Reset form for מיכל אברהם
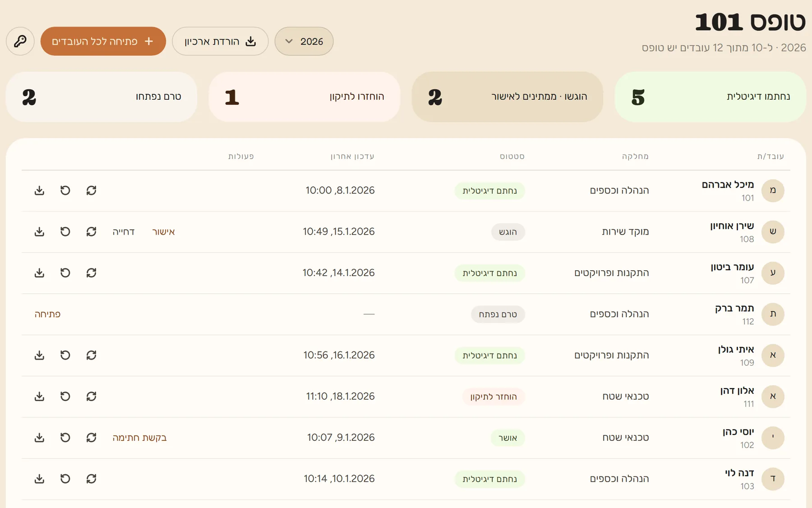Image resolution: width=812 pixels, height=508 pixels. 65,190
